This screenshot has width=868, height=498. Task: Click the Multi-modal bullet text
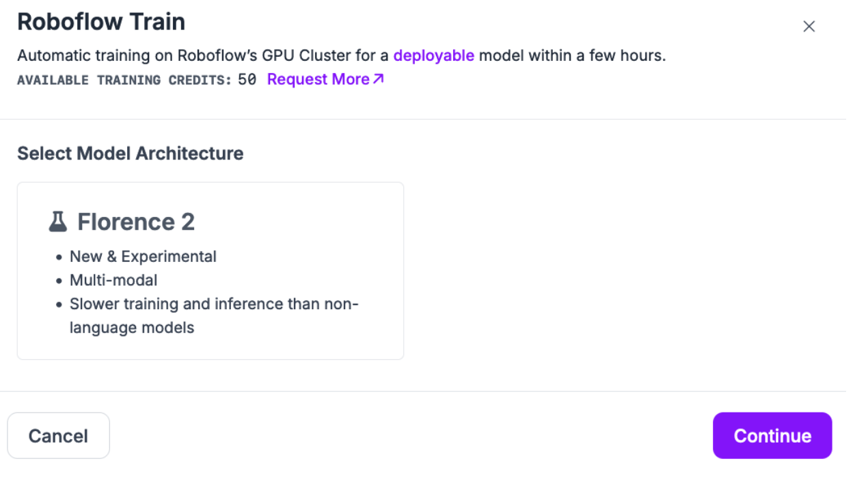(113, 280)
